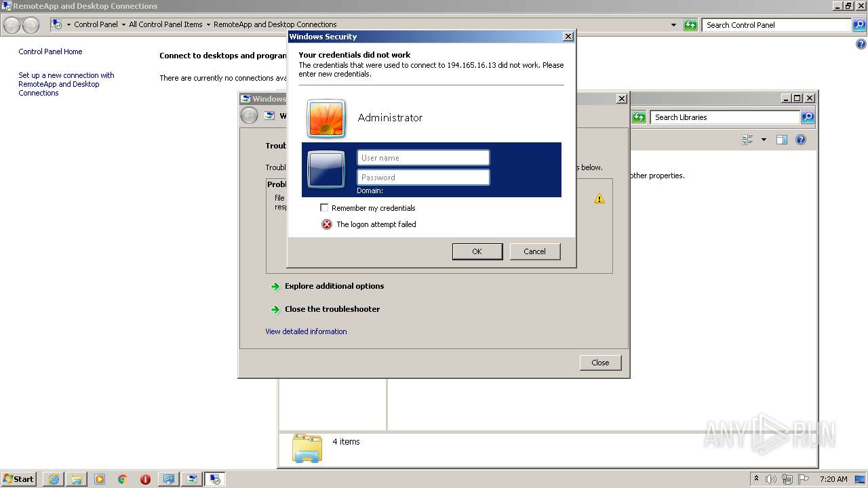Maximize the Libraries window
The height and width of the screenshot is (488, 868).
(797, 98)
